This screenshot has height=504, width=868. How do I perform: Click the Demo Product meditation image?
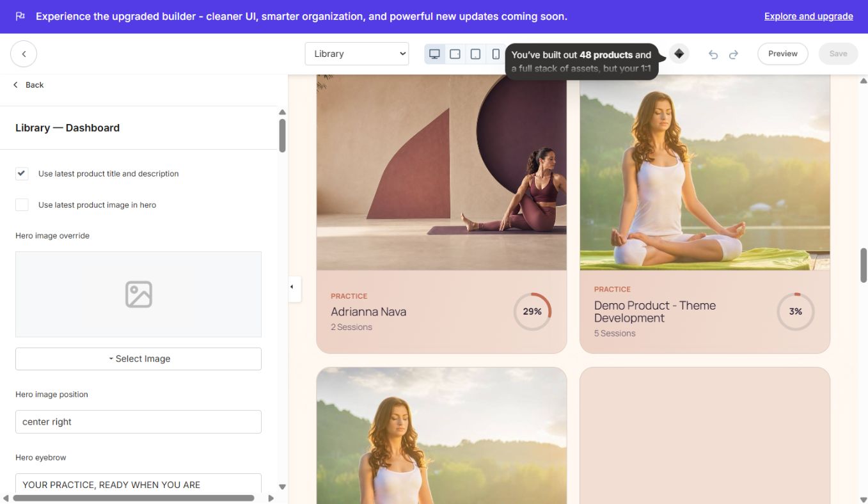tap(705, 172)
